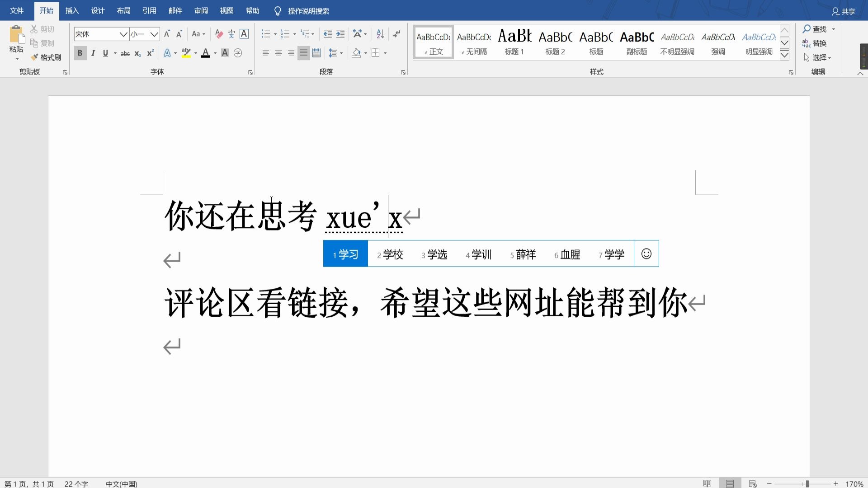Screen dimensions: 868x488
Task: Apply the Heading 1 style
Action: 514,42
